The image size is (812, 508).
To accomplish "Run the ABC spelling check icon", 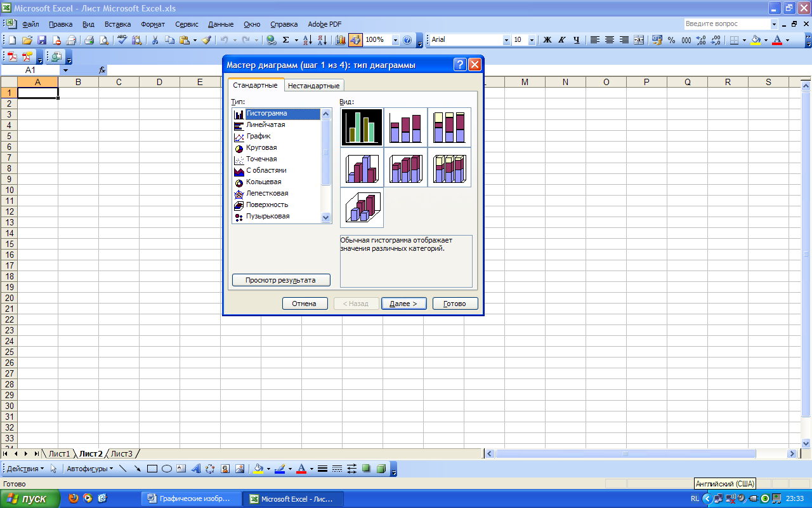I will [x=122, y=40].
